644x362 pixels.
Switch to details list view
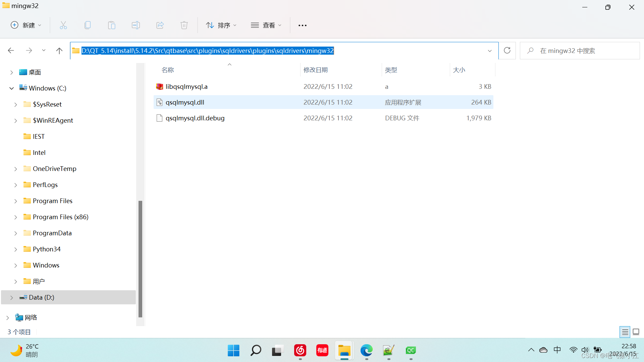tap(625, 332)
